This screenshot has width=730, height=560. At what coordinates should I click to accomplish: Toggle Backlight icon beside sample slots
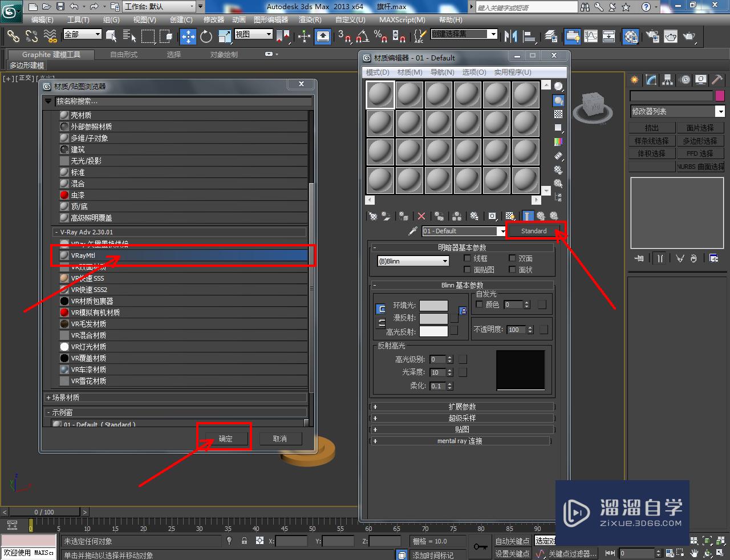pos(558,100)
